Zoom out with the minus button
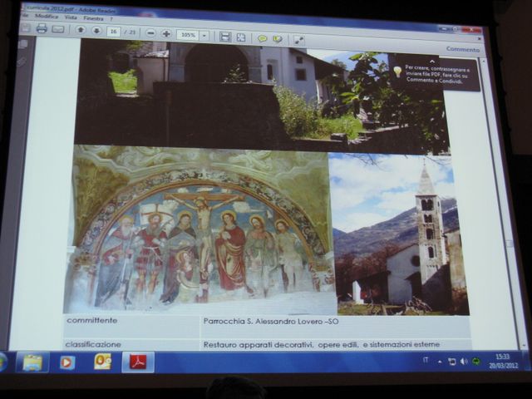Image resolution: width=532 pixels, height=399 pixels. [151, 33]
